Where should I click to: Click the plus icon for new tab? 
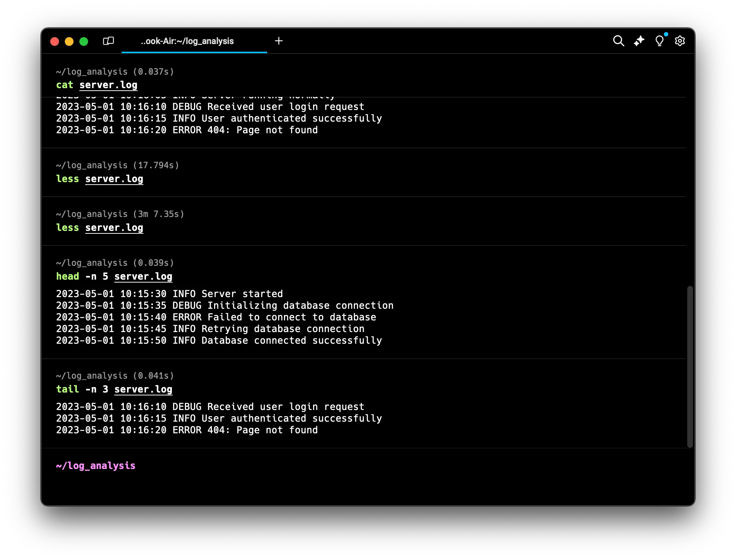click(279, 41)
